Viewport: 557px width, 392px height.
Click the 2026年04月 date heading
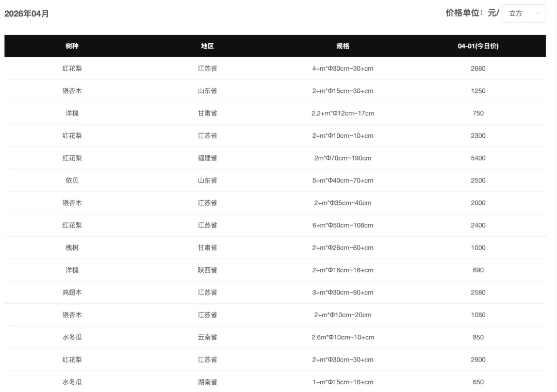tap(27, 13)
